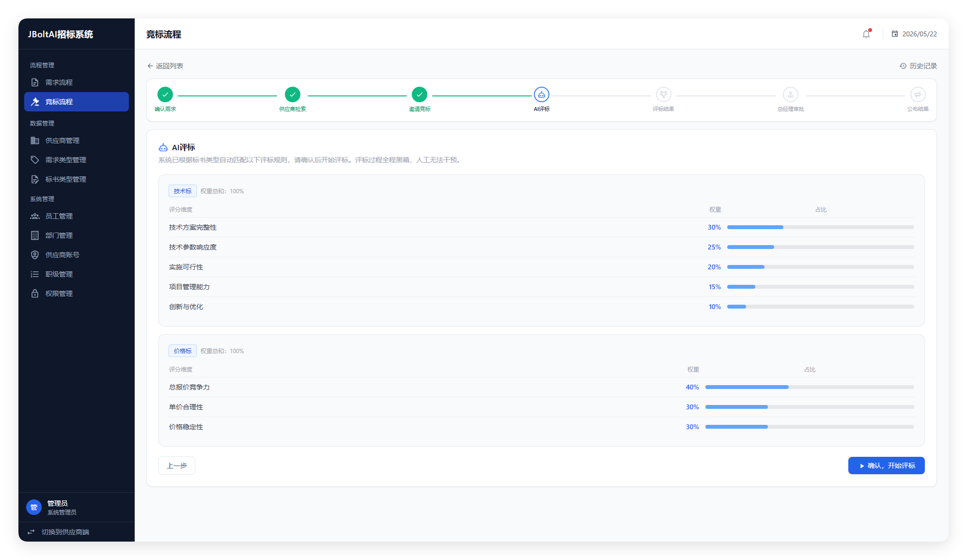This screenshot has height=560, width=967.
Task: Click the 公布结果 megaphone step icon
Action: tap(918, 94)
